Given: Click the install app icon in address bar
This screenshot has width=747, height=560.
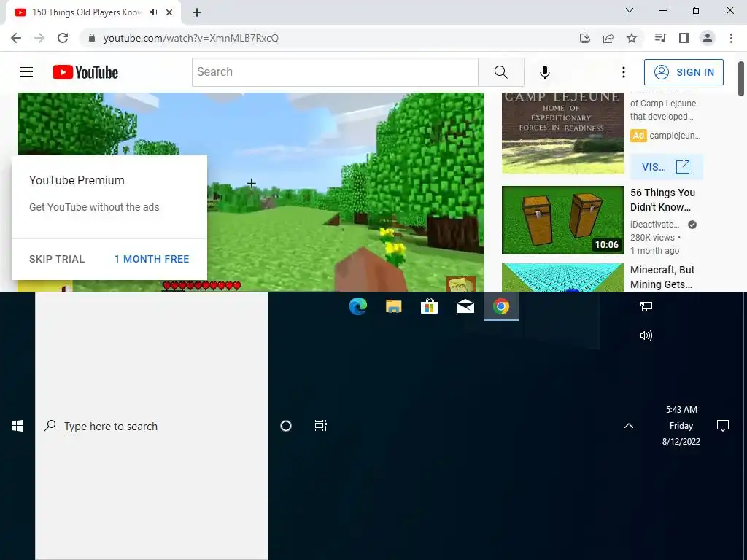Looking at the screenshot, I should (x=584, y=38).
